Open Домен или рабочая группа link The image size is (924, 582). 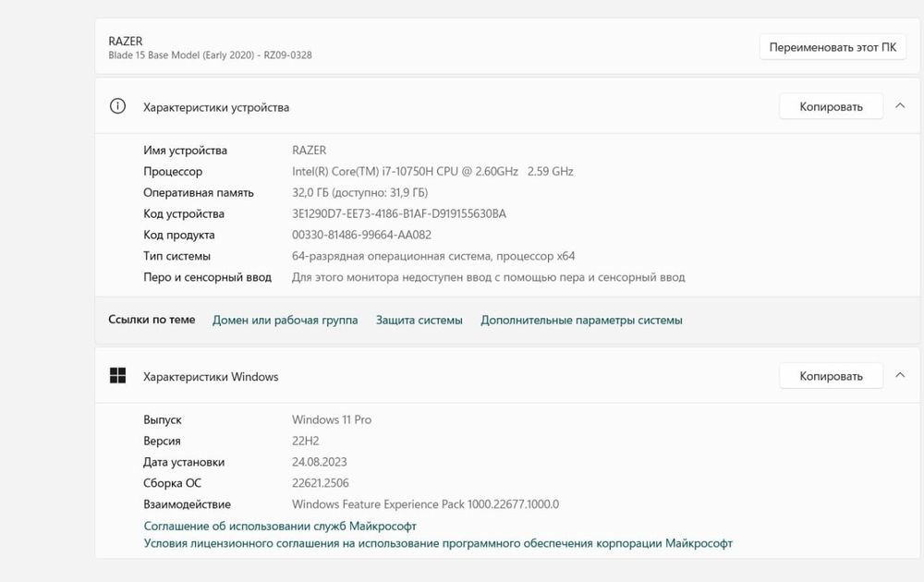pyautogui.click(x=285, y=320)
